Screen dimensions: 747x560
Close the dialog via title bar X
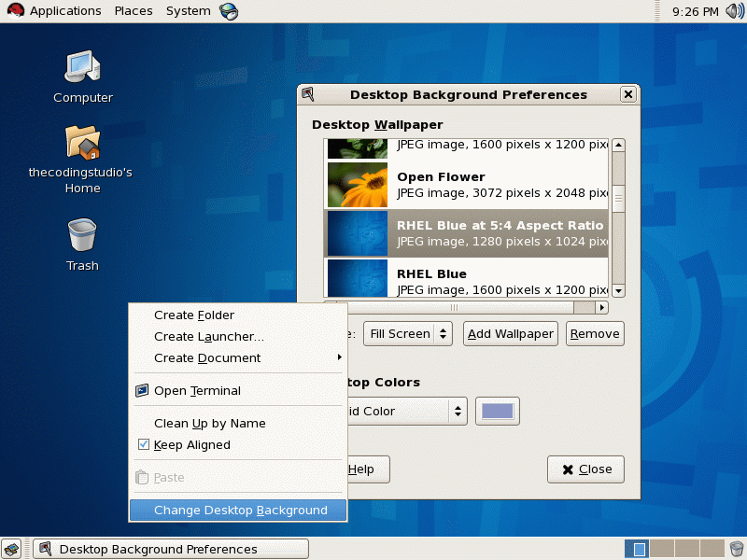[628, 94]
